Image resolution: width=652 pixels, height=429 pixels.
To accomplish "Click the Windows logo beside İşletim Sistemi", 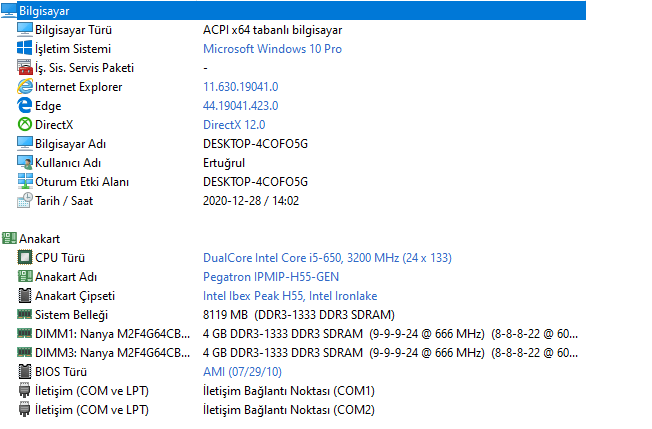I will (25, 48).
